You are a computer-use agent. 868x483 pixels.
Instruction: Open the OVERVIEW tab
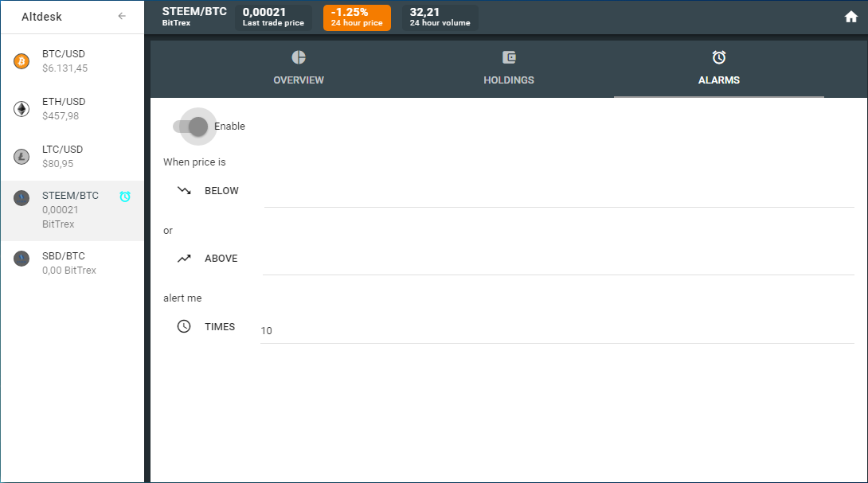coord(299,69)
